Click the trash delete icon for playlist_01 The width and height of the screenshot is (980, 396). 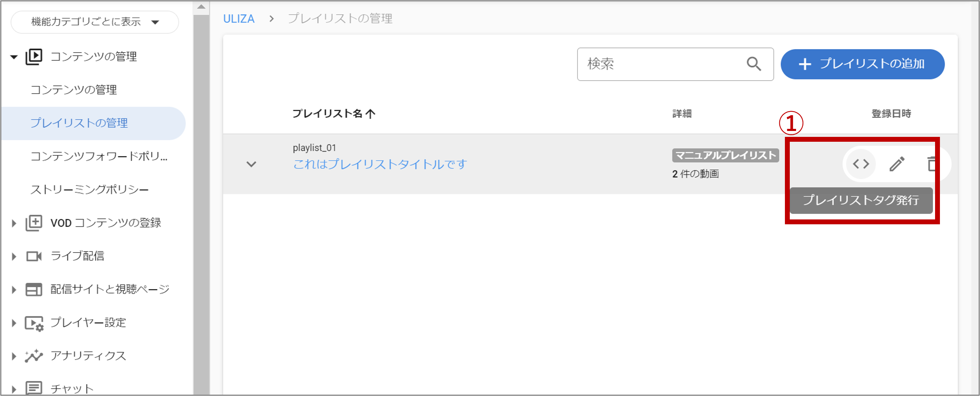point(931,164)
